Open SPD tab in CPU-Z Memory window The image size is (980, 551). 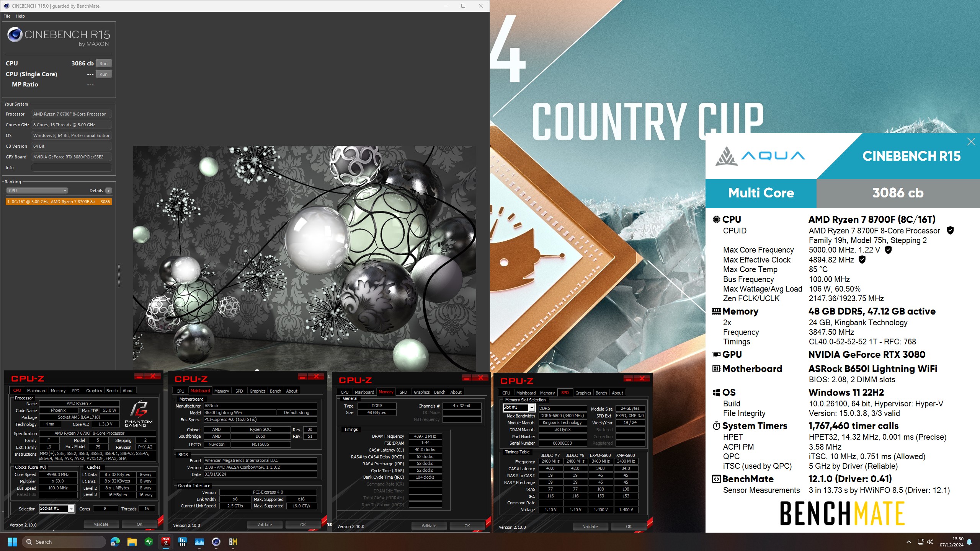click(x=403, y=392)
